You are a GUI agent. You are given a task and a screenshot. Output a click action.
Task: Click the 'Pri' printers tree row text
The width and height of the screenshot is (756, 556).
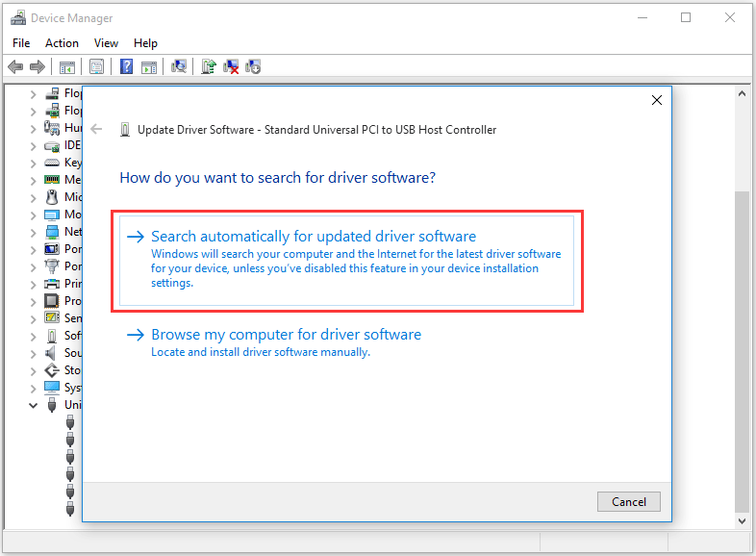73,283
